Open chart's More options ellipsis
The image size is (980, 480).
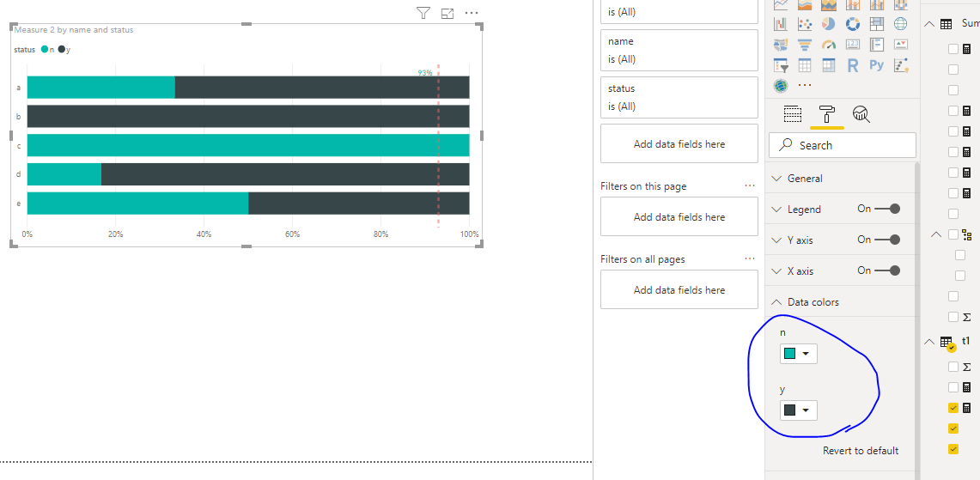472,13
